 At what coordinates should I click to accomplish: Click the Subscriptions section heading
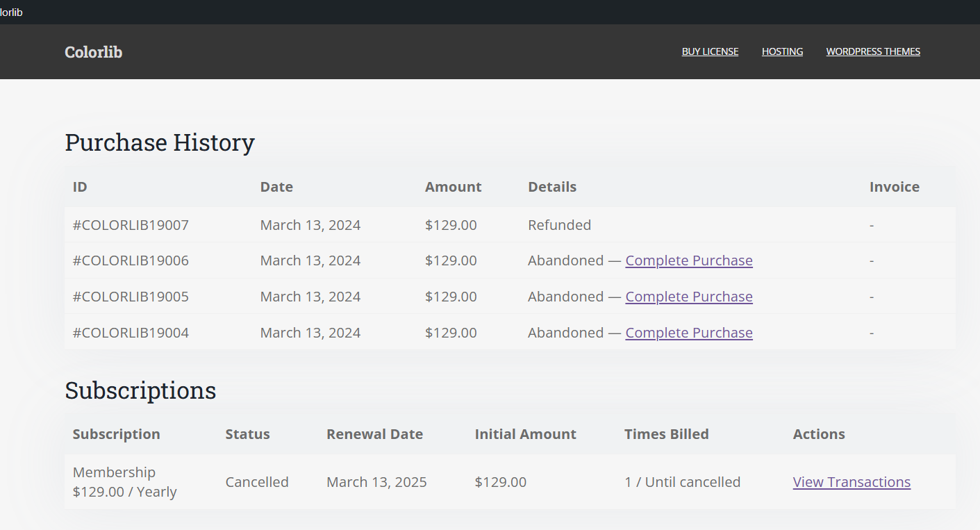140,390
